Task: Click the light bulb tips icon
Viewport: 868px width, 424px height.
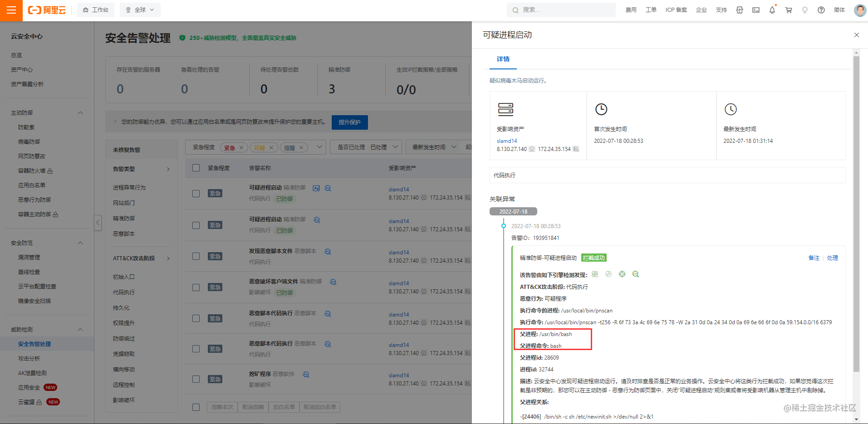Action: (x=805, y=10)
